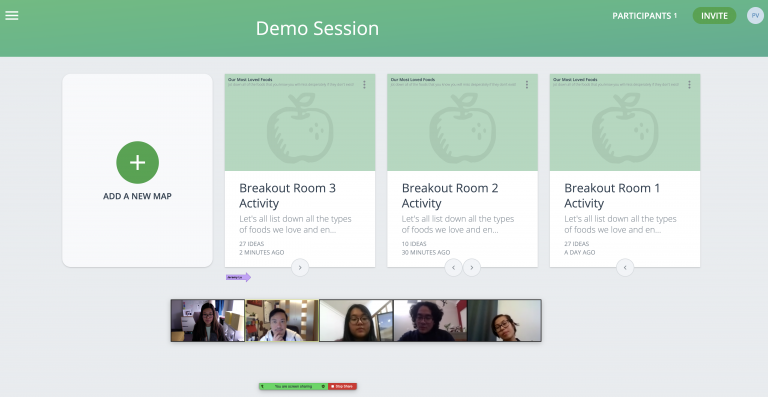Open the hamburger menu icon

coord(12,16)
